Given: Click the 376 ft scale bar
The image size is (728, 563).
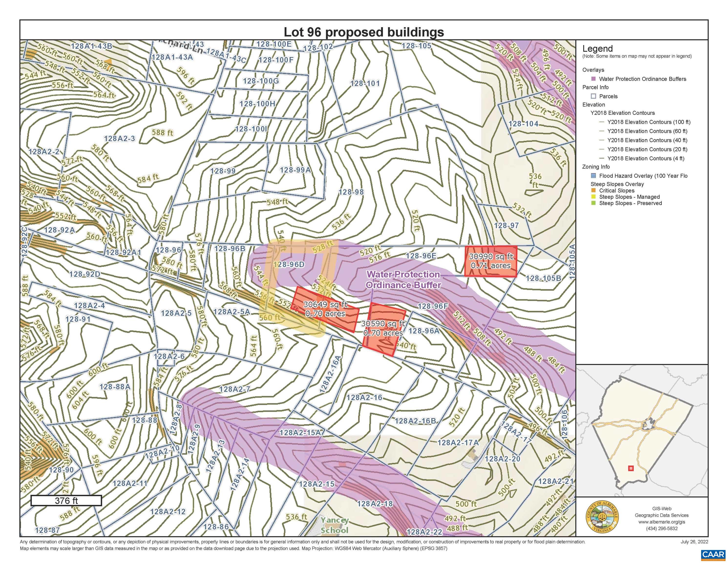Looking at the screenshot, I should point(66,501).
